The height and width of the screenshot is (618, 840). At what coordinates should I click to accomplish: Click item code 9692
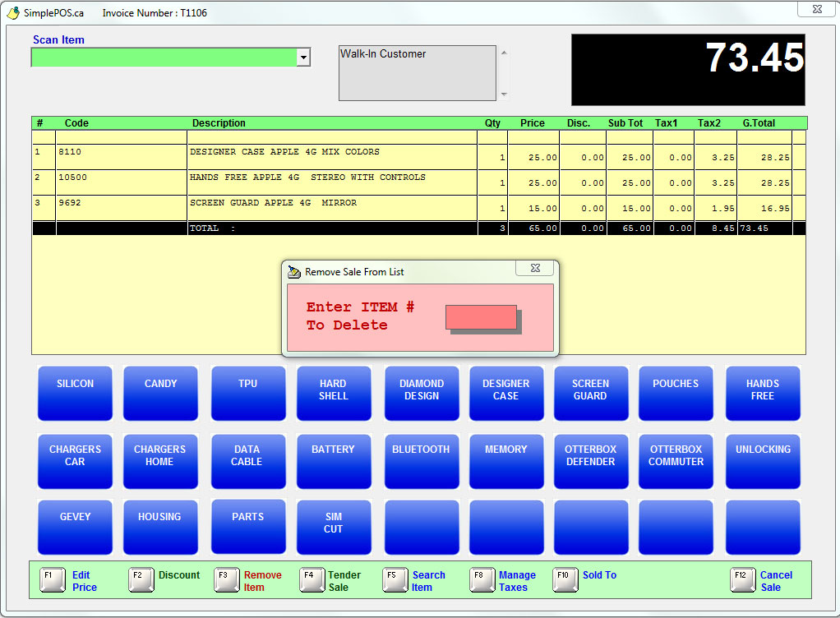(70, 203)
